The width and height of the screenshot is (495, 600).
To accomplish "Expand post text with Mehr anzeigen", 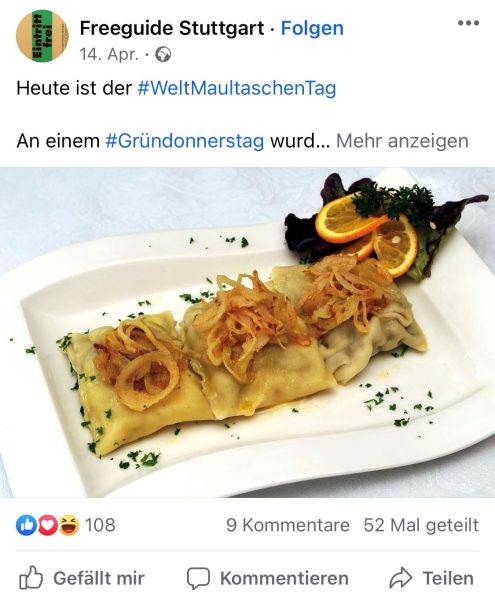I will [402, 141].
